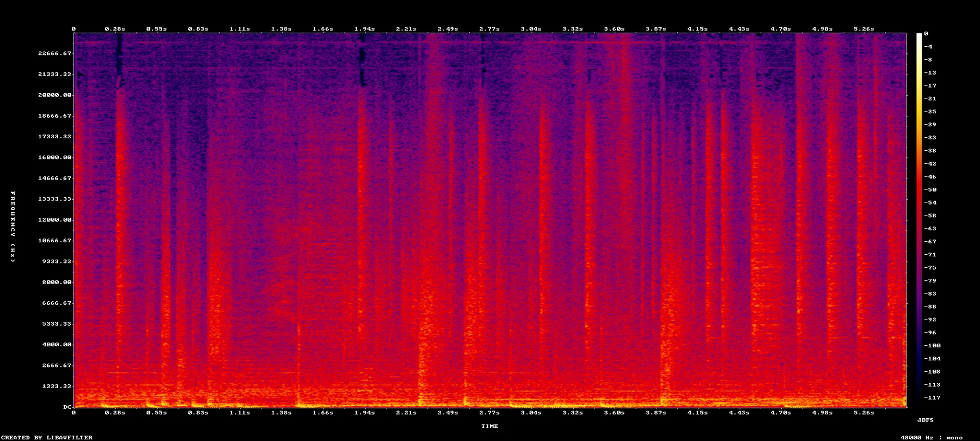Click 5.26s on the top time axis
Image resolution: width=980 pixels, height=441 pixels.
click(x=863, y=29)
